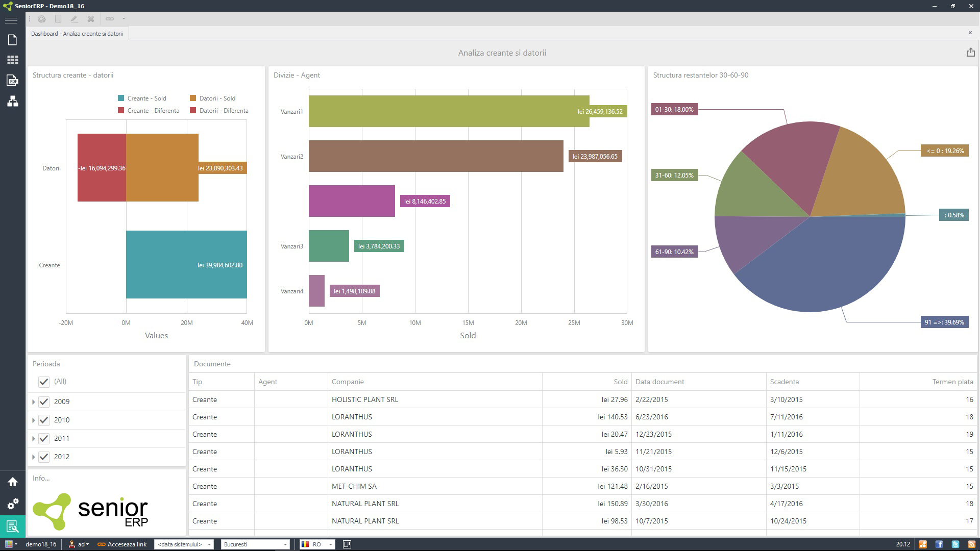Click the PDF reports sidebar icon
Viewport: 980px width, 551px height.
tap(12, 80)
